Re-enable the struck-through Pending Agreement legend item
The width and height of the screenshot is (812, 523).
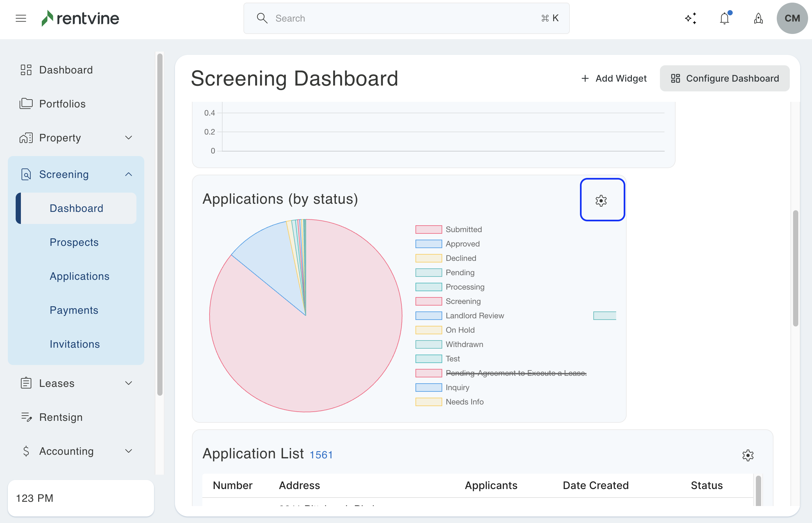pyautogui.click(x=516, y=373)
